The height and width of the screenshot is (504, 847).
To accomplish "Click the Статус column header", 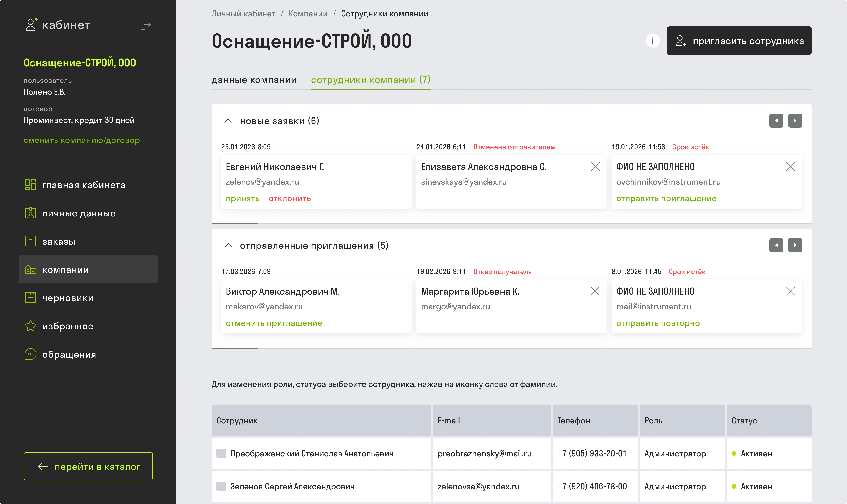I will [769, 420].
